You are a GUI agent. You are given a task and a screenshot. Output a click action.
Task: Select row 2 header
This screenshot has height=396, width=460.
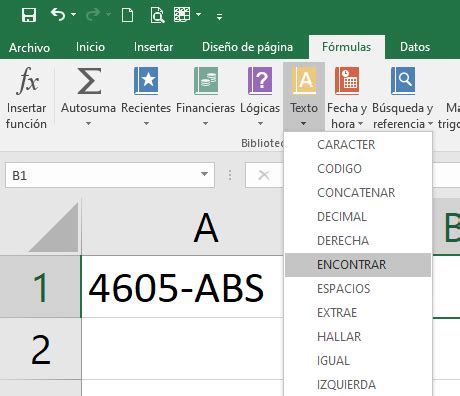point(40,349)
